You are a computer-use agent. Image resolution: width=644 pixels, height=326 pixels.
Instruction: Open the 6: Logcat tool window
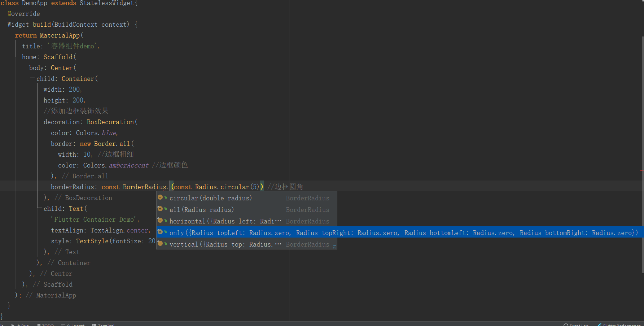pyautogui.click(x=73, y=325)
